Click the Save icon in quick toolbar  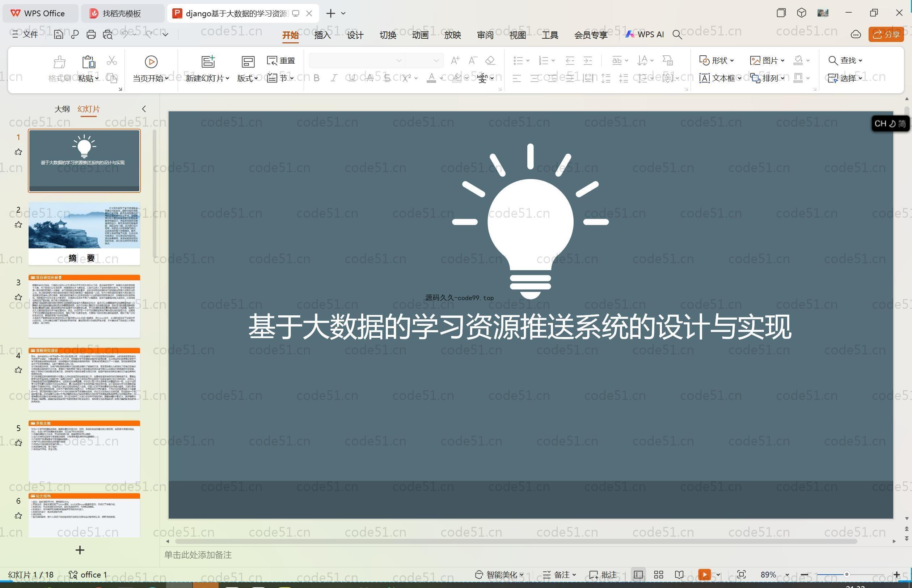tap(58, 34)
